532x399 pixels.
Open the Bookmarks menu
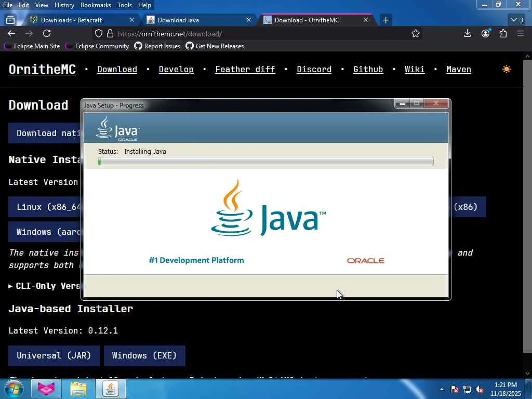pos(96,5)
